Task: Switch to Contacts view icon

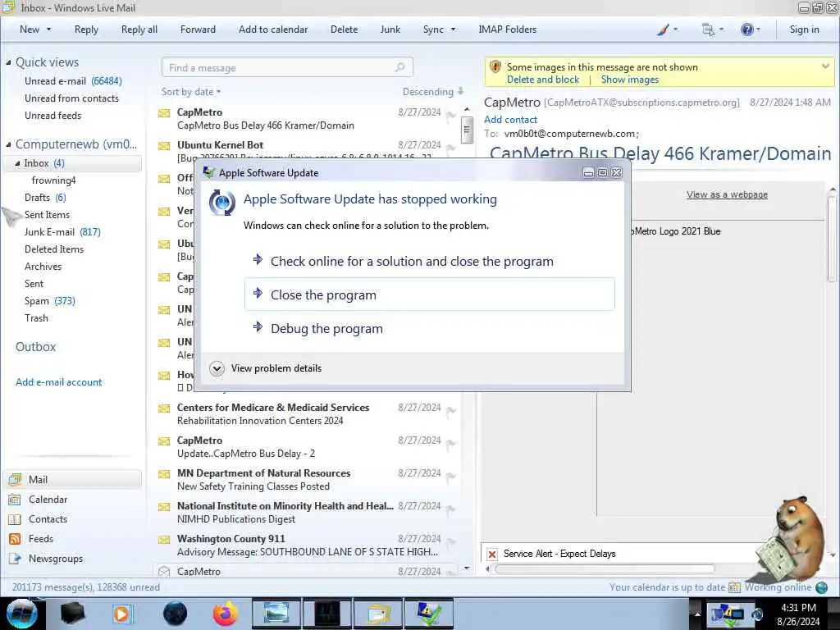Action: [15, 519]
